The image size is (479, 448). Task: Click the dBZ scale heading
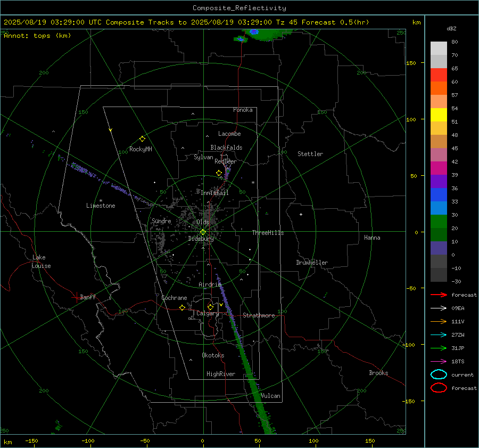click(451, 29)
